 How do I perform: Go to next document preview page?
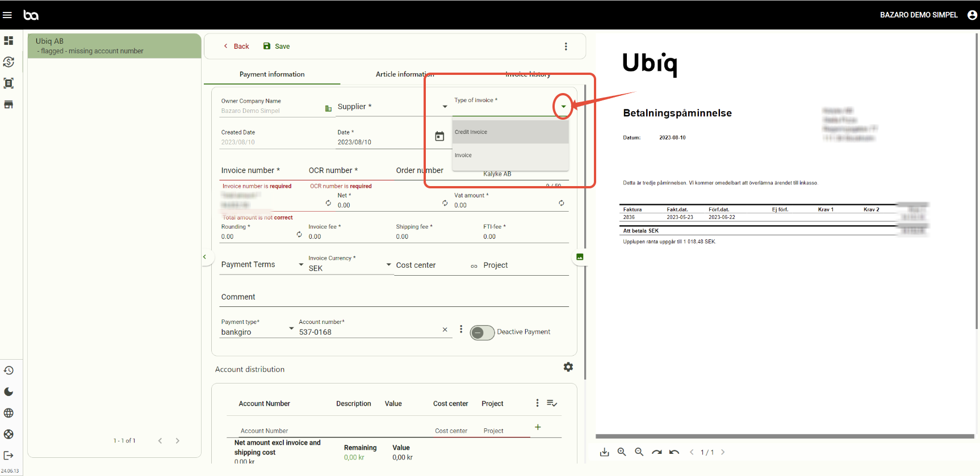point(723,452)
